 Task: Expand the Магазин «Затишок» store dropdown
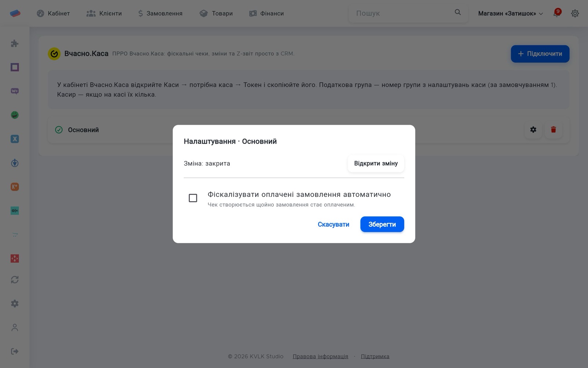pos(510,13)
